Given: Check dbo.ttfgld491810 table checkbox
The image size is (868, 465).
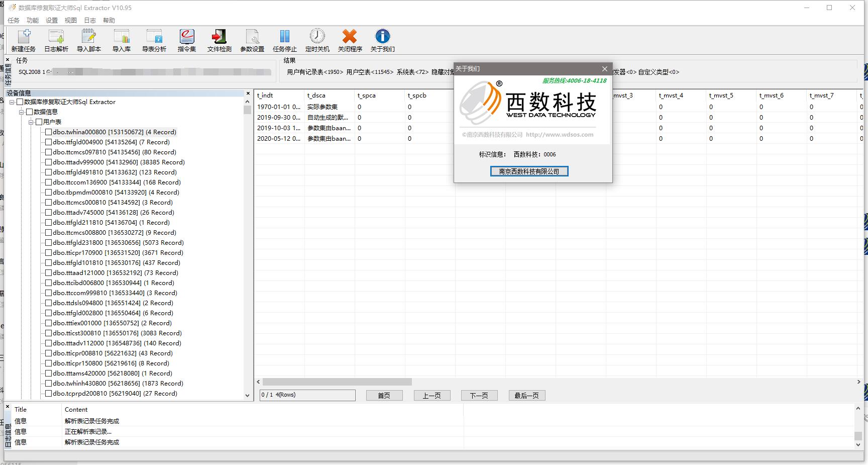Looking at the screenshot, I should point(49,172).
